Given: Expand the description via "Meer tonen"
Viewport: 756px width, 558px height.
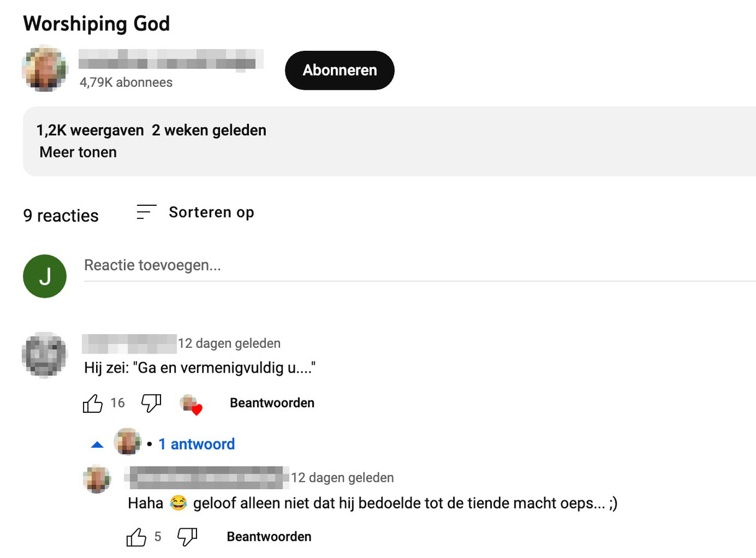Looking at the screenshot, I should 77,152.
